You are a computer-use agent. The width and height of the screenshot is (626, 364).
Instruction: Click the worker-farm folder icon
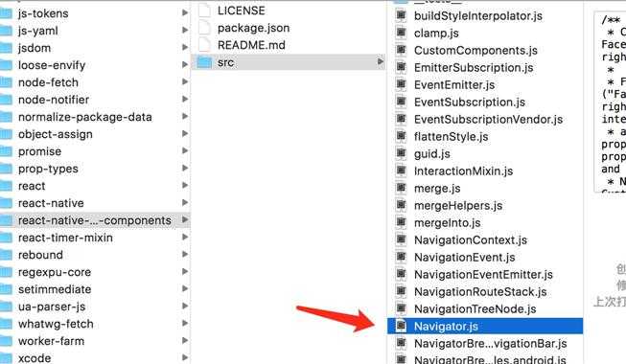click(6, 341)
